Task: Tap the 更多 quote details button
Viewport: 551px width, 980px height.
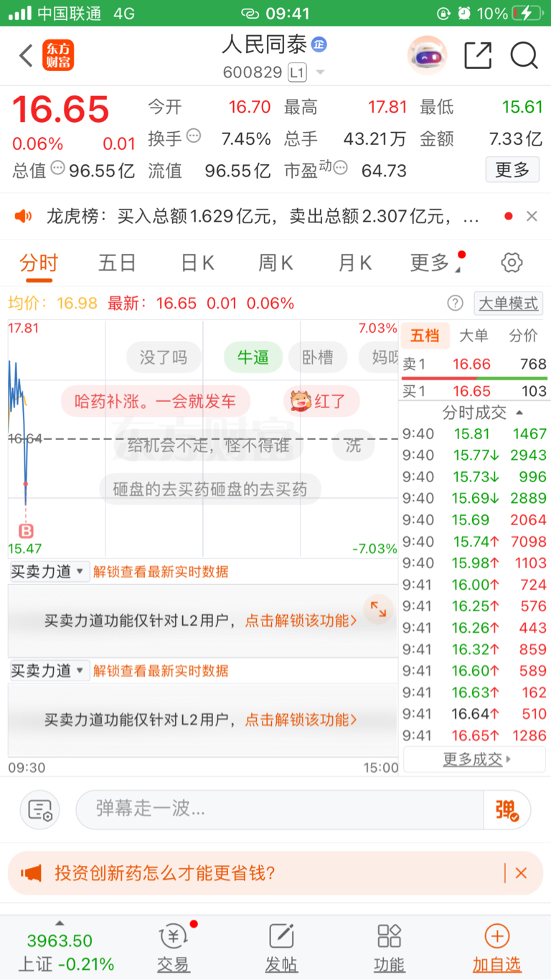Action: 512,170
